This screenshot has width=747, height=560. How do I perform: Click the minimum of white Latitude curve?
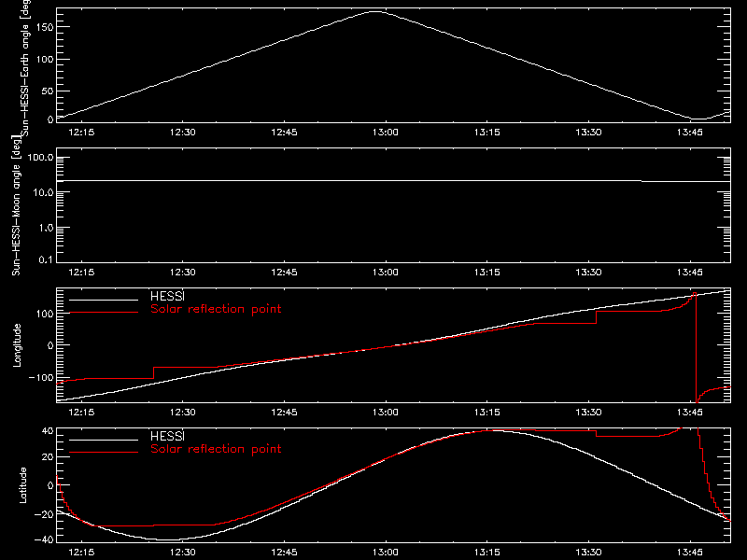(x=169, y=539)
